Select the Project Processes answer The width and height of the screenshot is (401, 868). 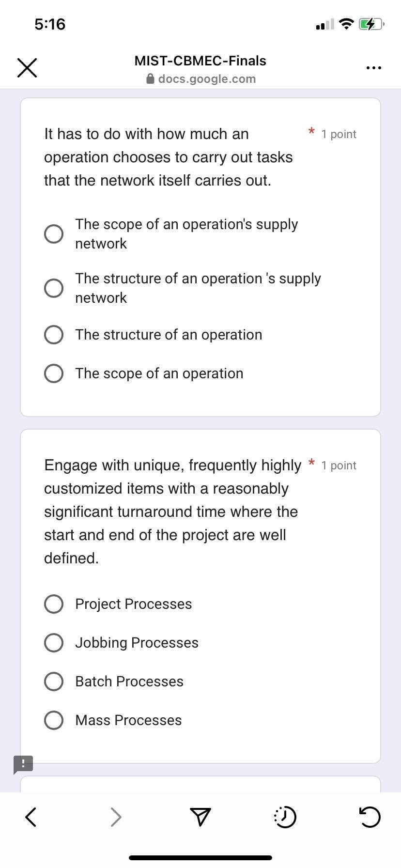(54, 604)
